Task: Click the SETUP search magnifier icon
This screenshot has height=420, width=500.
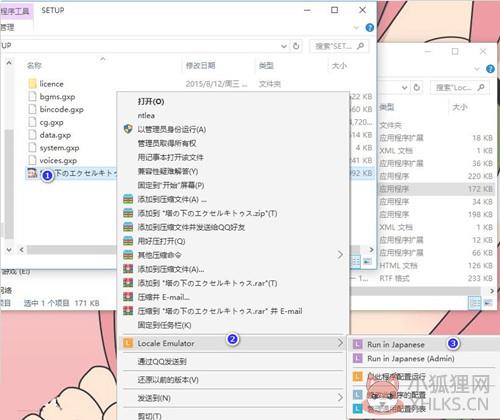Action: pos(360,46)
